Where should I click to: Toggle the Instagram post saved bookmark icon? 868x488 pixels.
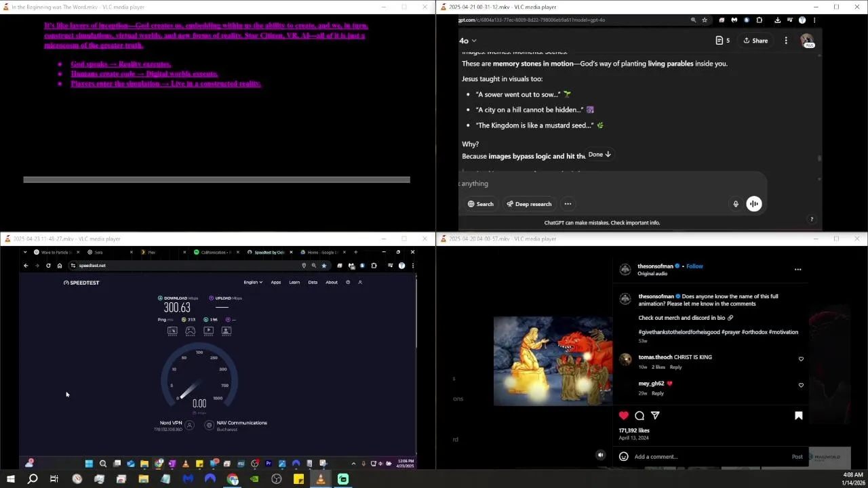tap(799, 415)
